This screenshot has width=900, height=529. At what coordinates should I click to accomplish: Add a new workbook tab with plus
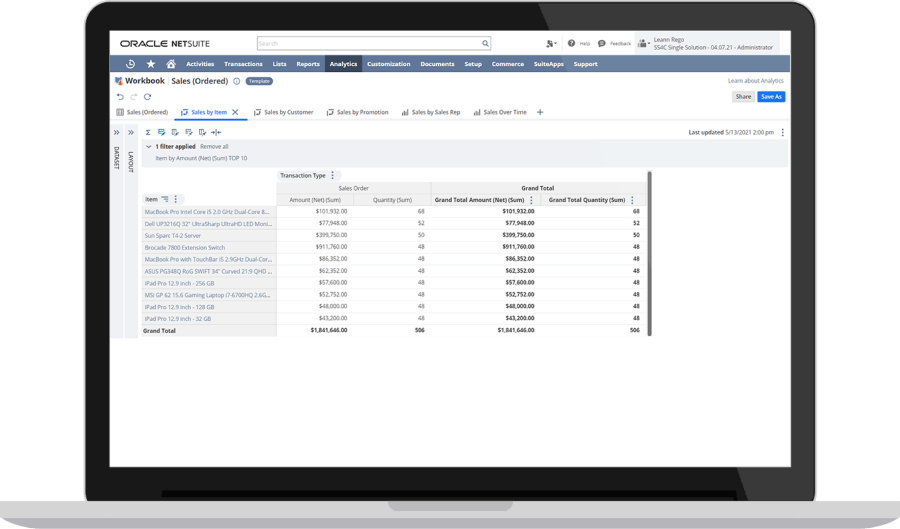pos(540,112)
